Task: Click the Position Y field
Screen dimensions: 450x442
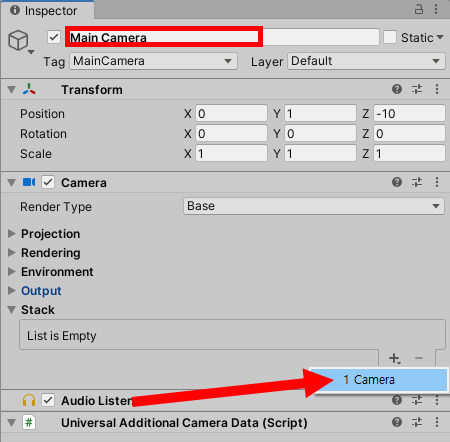Action: (320, 113)
